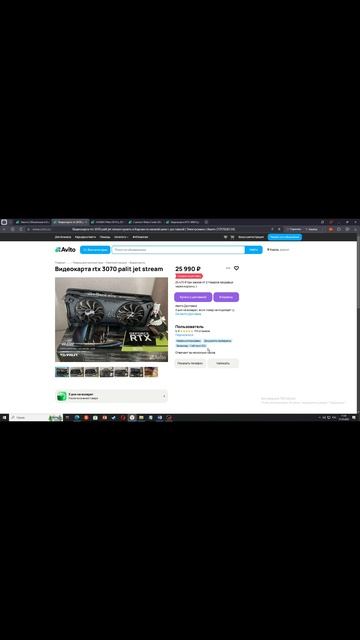Screen dimensions: 360x640
Task: Click the red price badge under 25 990 ₽
Action: (189, 276)
